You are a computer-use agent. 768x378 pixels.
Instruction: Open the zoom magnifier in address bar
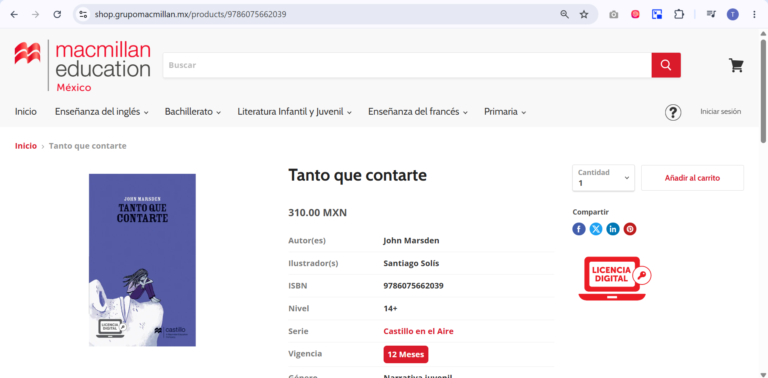(565, 14)
